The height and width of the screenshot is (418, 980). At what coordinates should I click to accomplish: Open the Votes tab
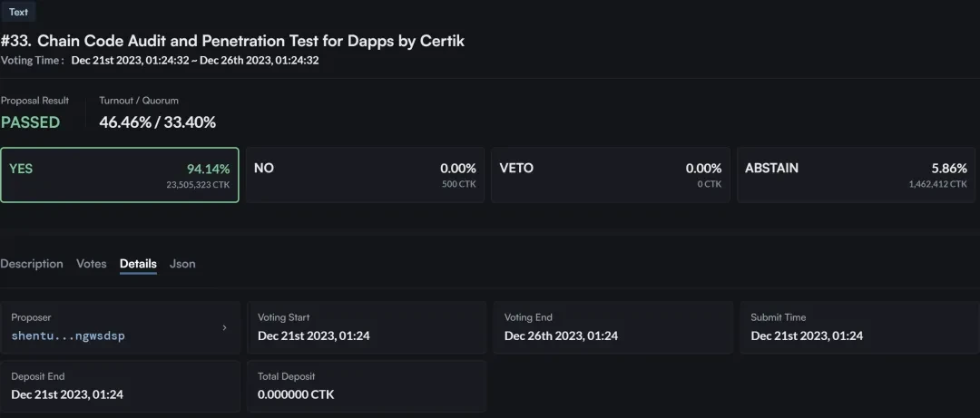pyautogui.click(x=91, y=264)
